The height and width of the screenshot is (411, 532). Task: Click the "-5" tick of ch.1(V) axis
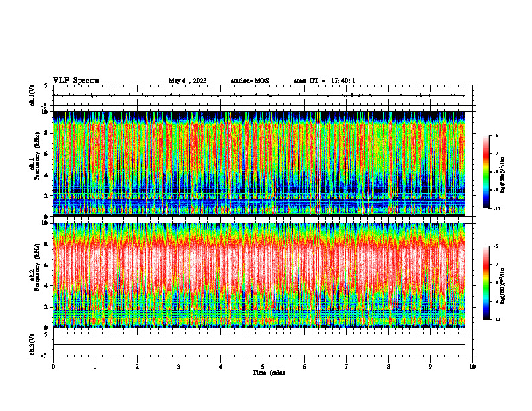45,106
